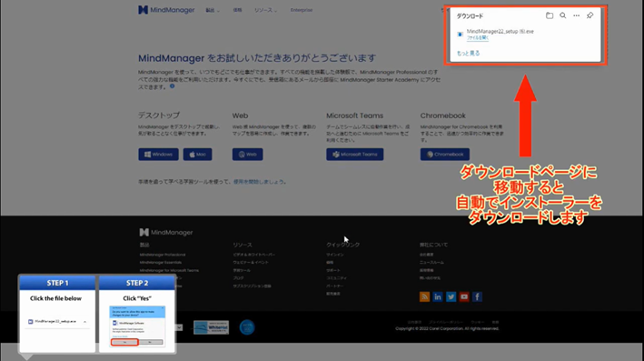Click the Chromebook button
The image size is (644, 361).
[445, 155]
